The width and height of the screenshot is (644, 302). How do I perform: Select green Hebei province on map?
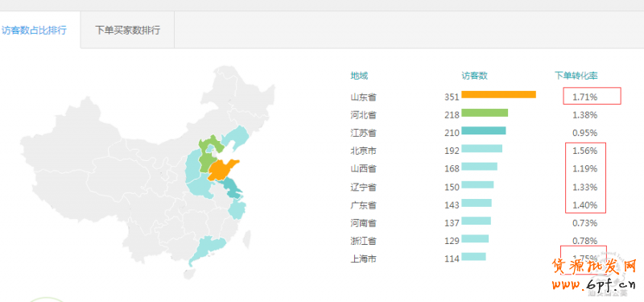click(x=208, y=154)
